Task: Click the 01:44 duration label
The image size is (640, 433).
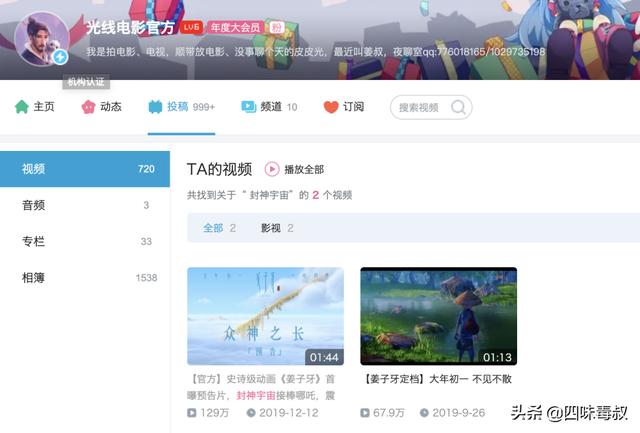Action: (x=324, y=358)
